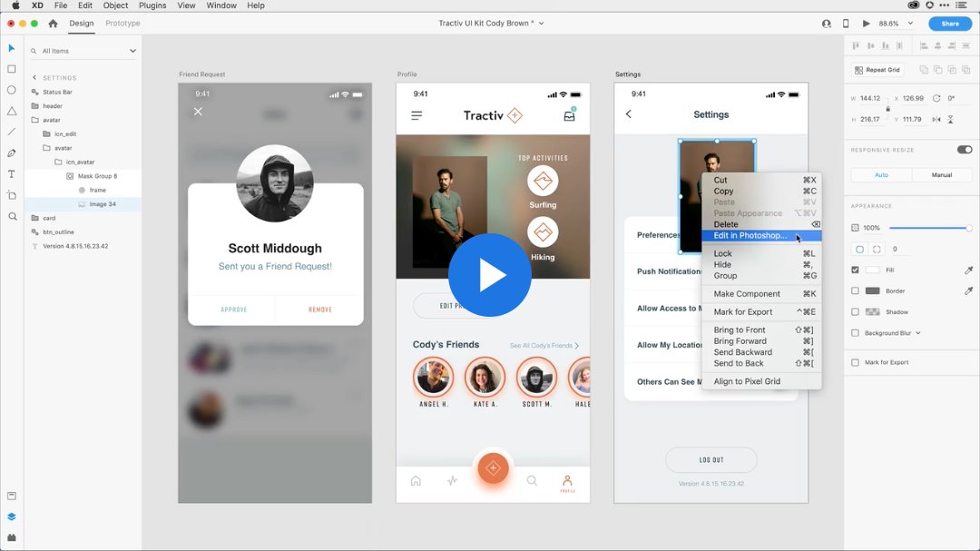Open the Plugins menu
The height and width of the screenshot is (551, 980).
tap(152, 5)
